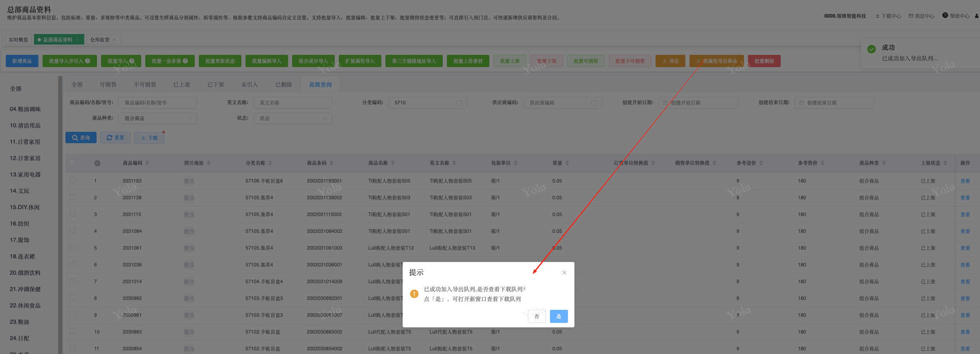980x354 pixels.
Task: Close the 仓库收货 tab
Action: pos(114,40)
